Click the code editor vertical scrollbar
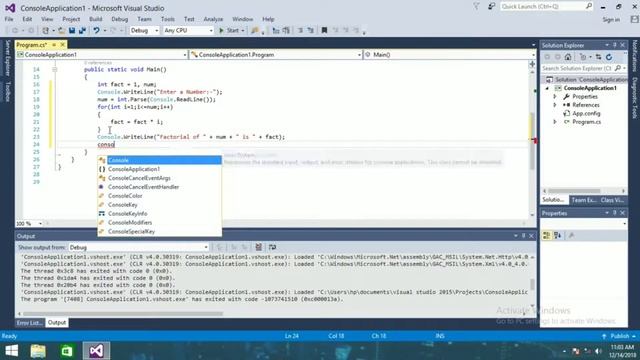This screenshot has width=640, height=360. pyautogui.click(x=532, y=141)
